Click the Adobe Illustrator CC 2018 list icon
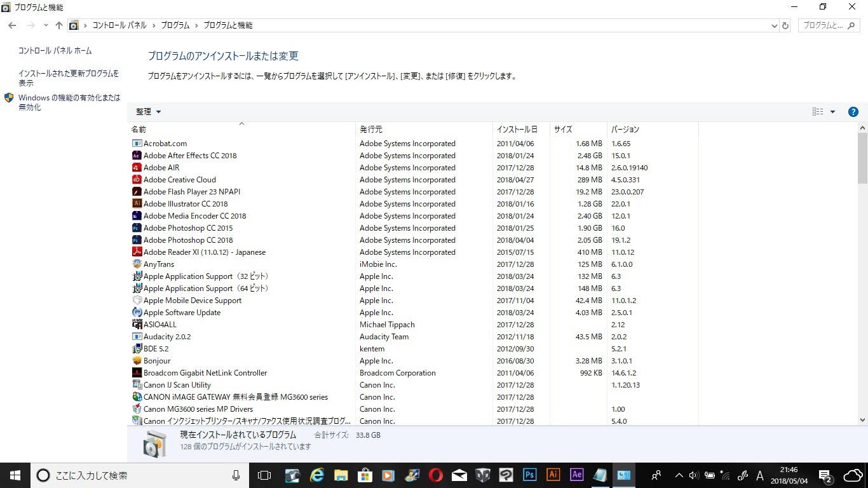The image size is (868, 488). point(137,204)
